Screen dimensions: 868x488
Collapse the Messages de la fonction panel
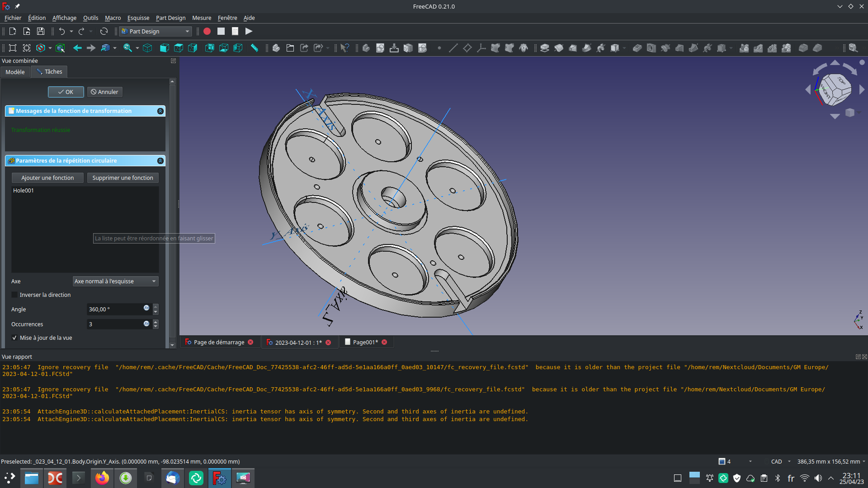point(160,111)
